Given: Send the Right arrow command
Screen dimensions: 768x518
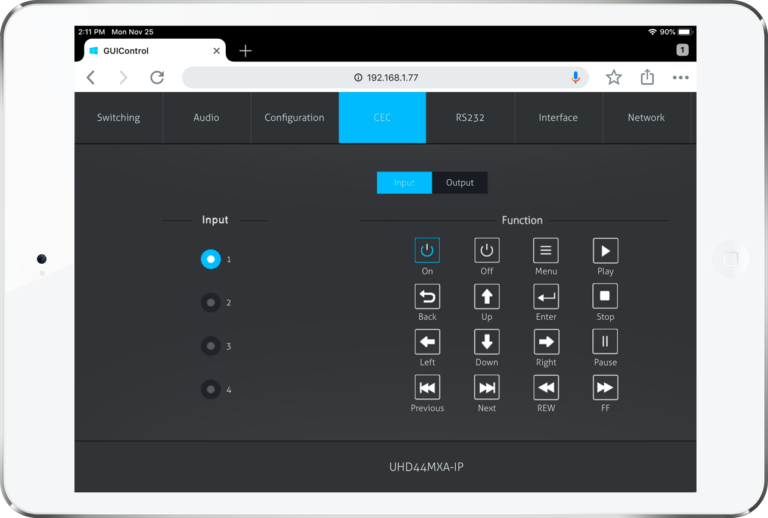Looking at the screenshot, I should point(546,342).
